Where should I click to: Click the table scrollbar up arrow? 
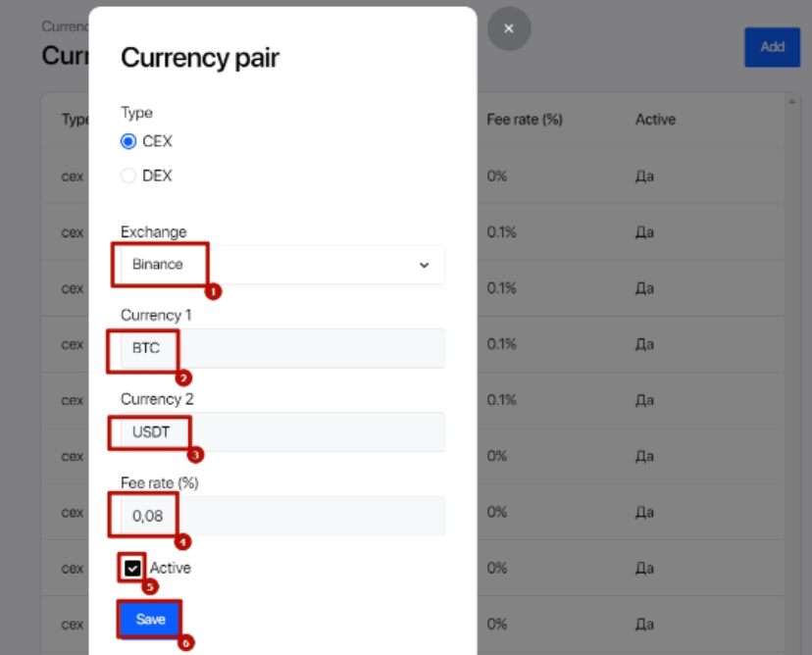pyautogui.click(x=792, y=101)
